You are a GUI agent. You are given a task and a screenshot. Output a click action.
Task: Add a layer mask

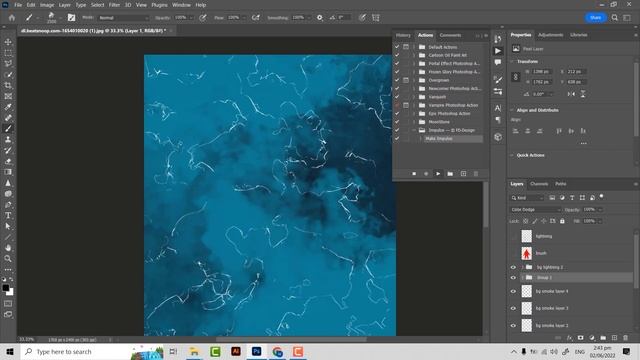pyautogui.click(x=580, y=338)
